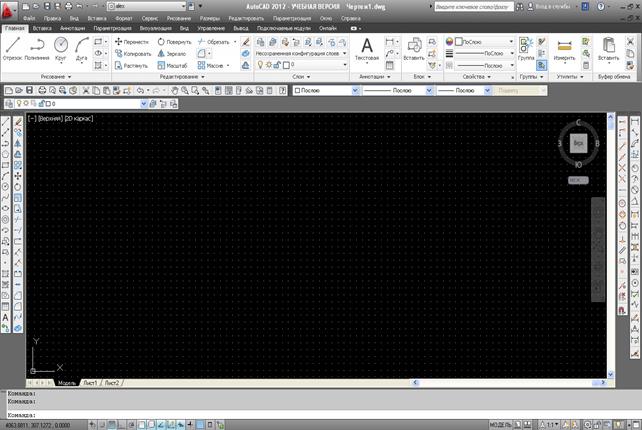Image resolution: width=642 pixels, height=430 pixels.
Task: Toggle Polar Tracking in status bar
Action: coord(131,425)
